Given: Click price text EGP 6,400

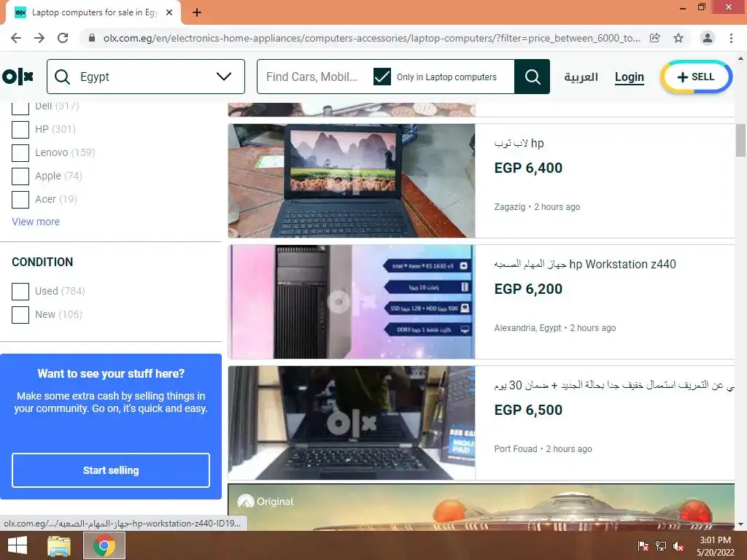Looking at the screenshot, I should point(528,168).
